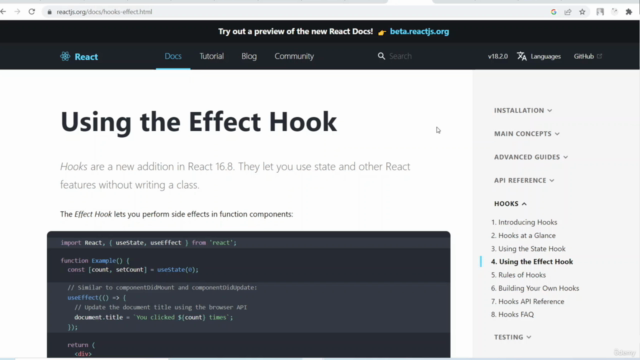Viewport: 640px width, 360px height.
Task: Expand the Main Concepts sidebar section
Action: pos(527,134)
